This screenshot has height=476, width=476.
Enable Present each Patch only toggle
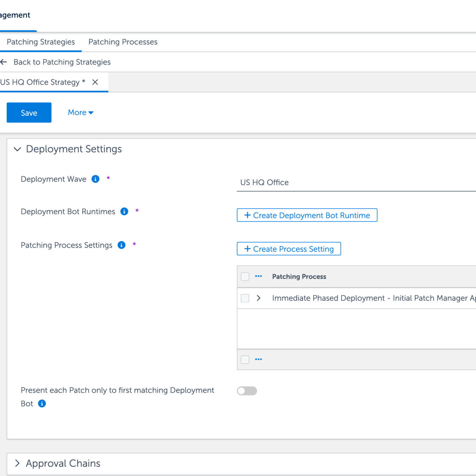[247, 391]
